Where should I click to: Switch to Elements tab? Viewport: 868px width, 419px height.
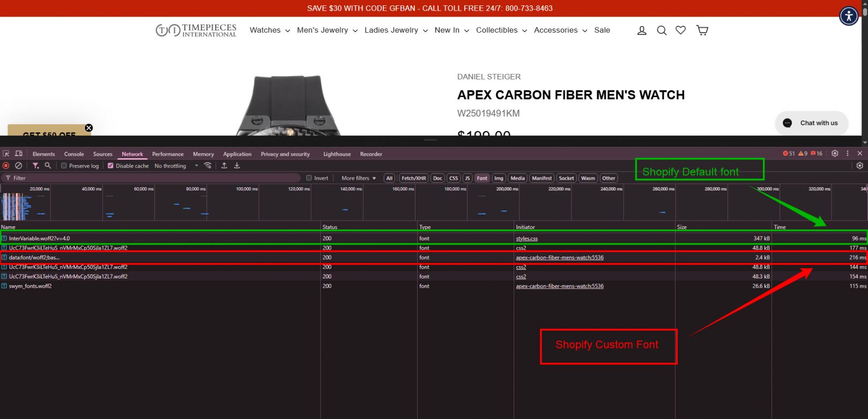[43, 154]
